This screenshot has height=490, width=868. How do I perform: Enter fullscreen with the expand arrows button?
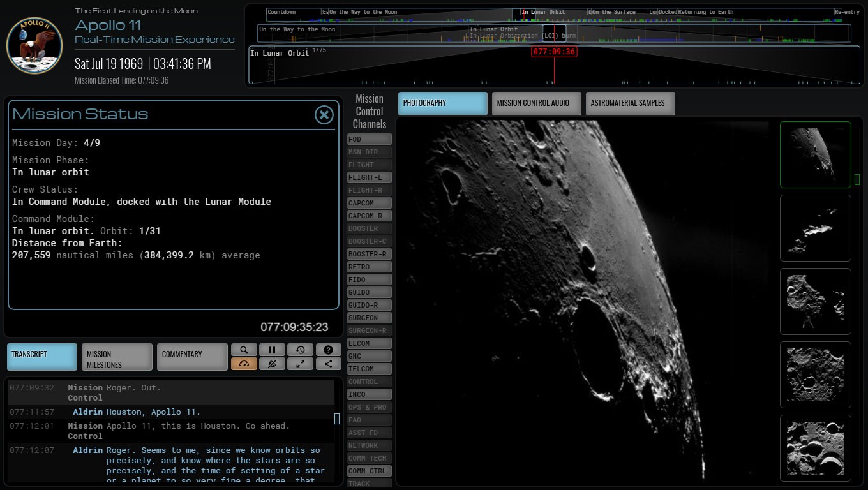(300, 364)
